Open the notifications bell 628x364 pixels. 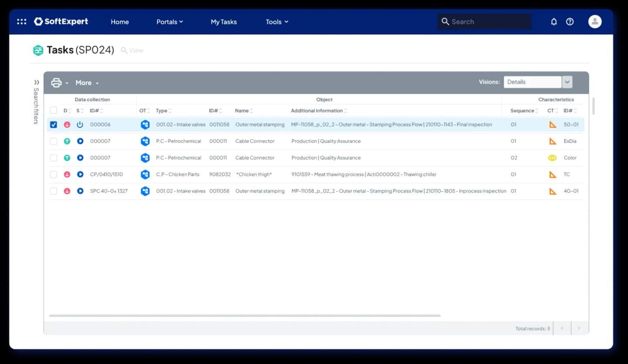point(554,21)
